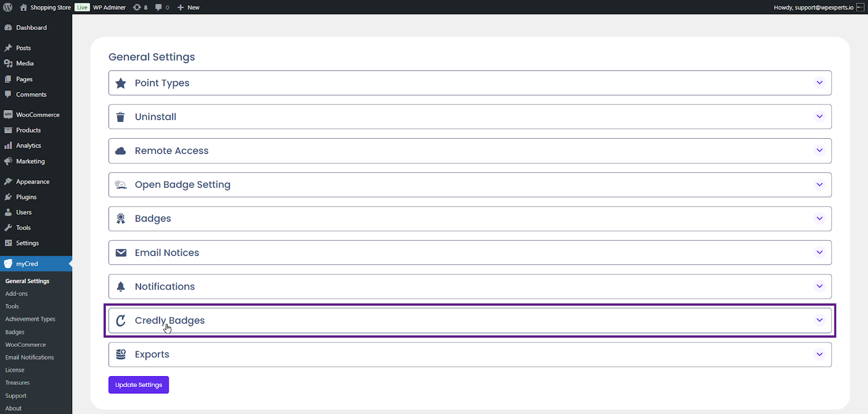
Task: Click the New content button in admin bar
Action: coord(188,8)
